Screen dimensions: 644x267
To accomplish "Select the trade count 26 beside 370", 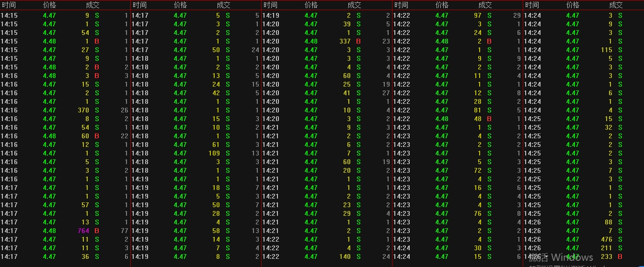I will tap(124, 110).
